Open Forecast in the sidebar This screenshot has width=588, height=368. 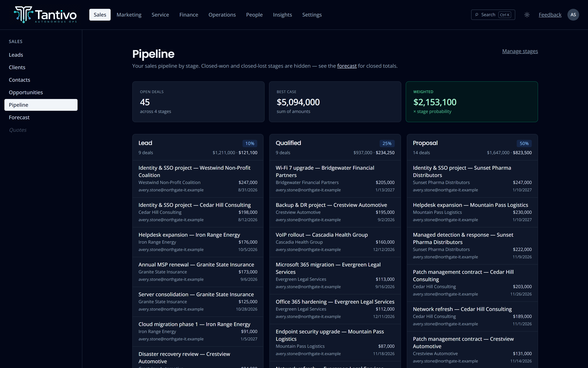41,118
